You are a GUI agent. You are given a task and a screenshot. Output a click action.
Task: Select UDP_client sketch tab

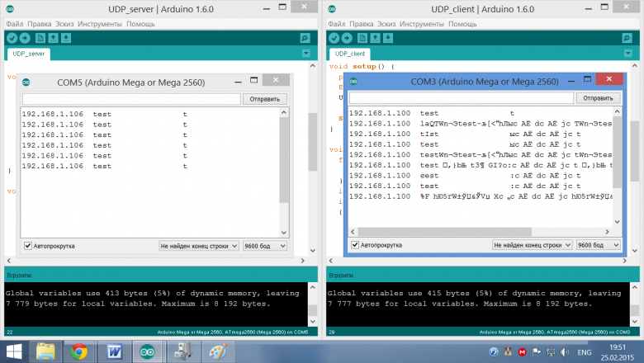pyautogui.click(x=349, y=54)
